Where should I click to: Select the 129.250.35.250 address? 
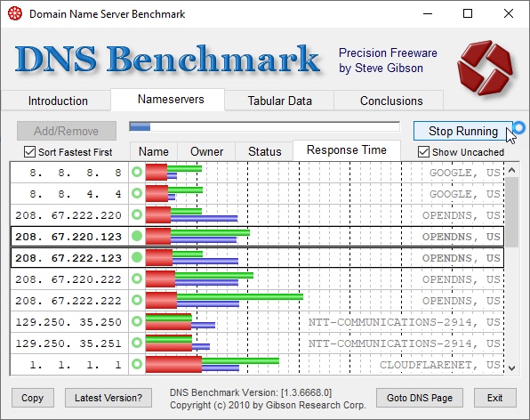[x=69, y=321]
